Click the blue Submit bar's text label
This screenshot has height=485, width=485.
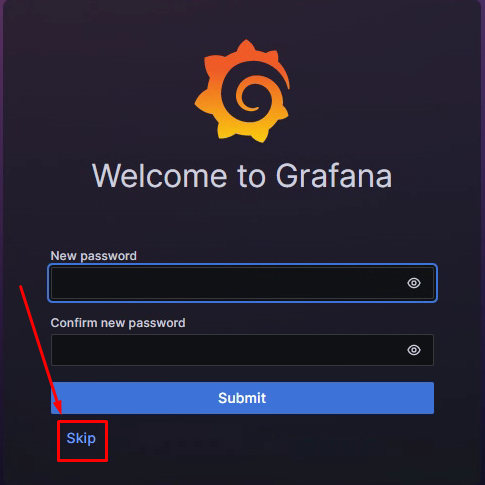click(242, 398)
